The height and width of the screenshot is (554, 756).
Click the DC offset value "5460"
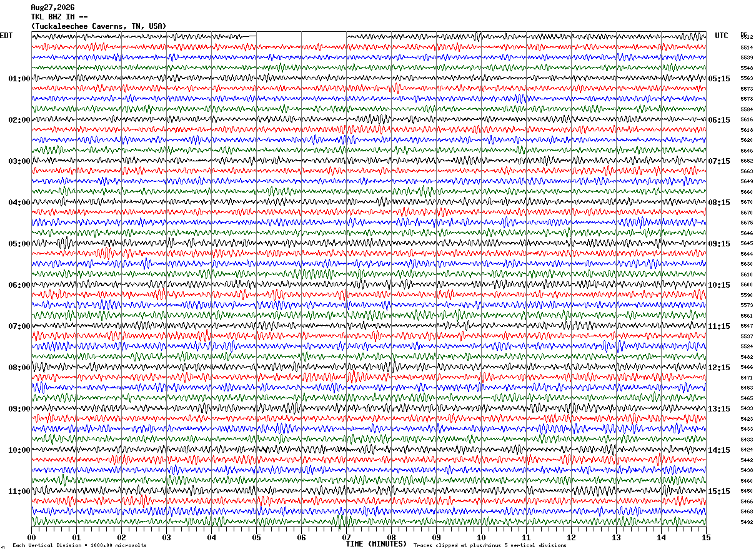747,481
